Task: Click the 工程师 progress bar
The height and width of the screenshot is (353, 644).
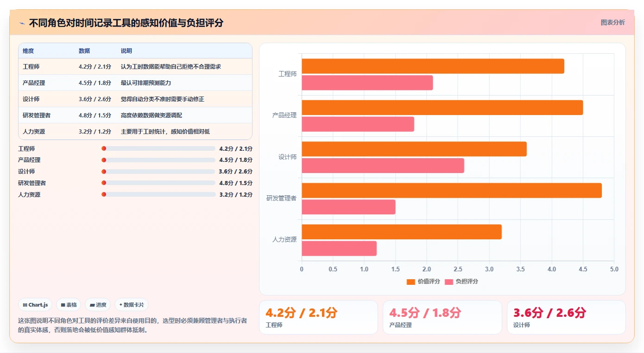Action: [x=158, y=148]
